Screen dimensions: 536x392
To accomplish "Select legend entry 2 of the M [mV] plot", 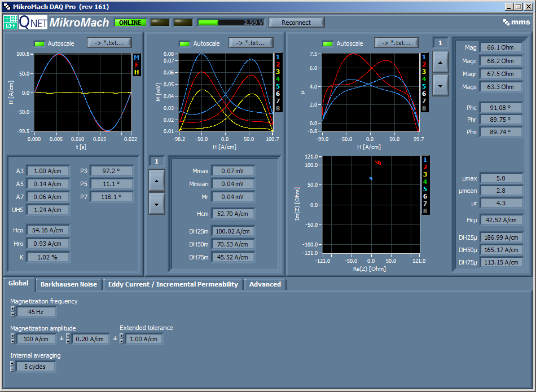I will 278,64.
